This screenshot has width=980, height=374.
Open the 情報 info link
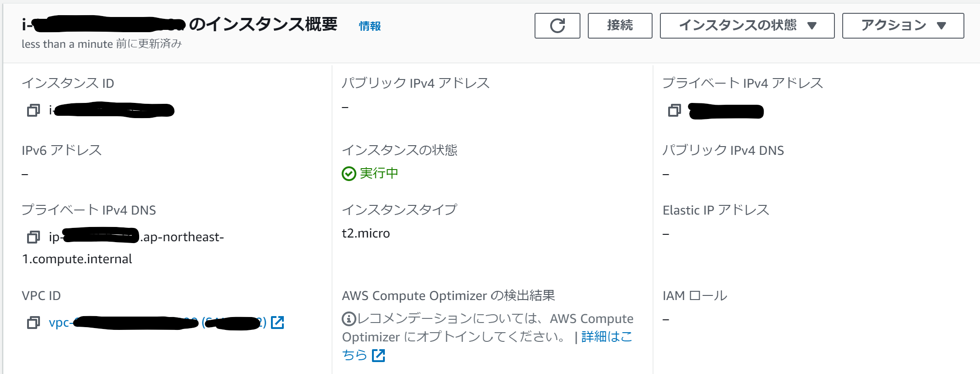point(370,26)
